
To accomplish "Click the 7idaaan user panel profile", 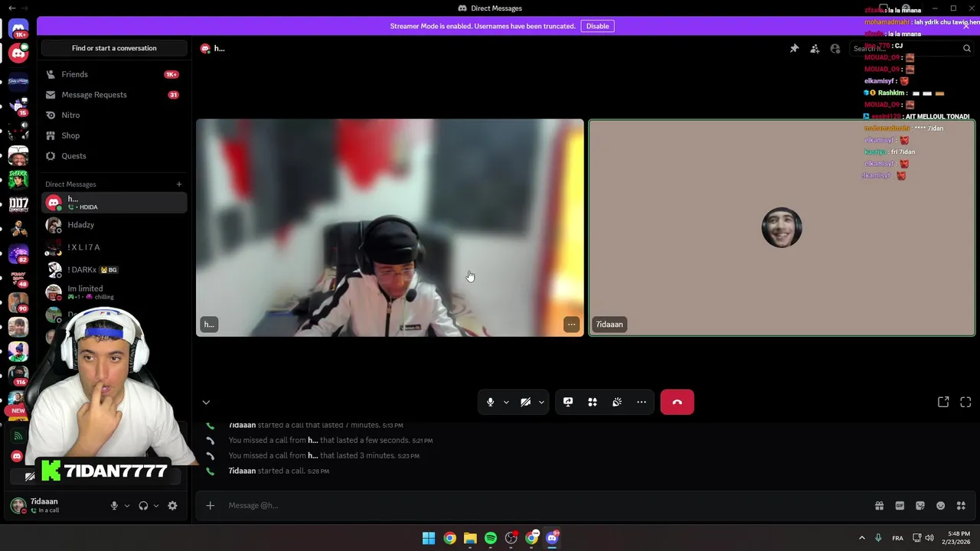I will click(55, 505).
